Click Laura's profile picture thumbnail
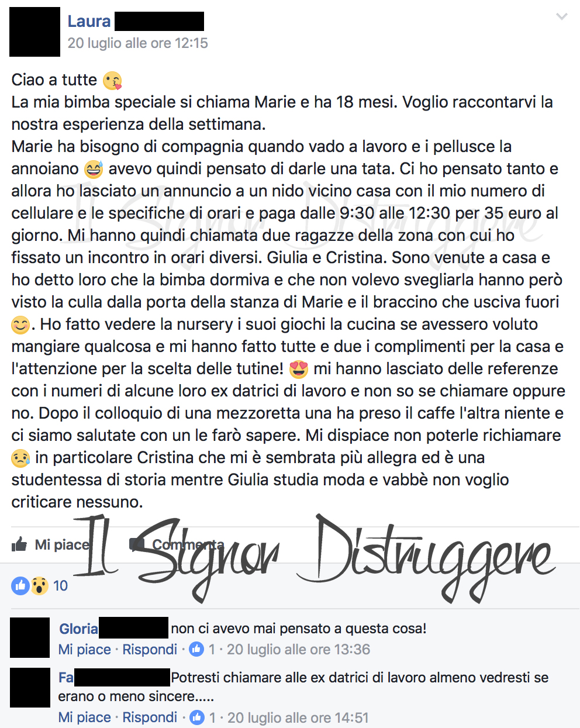The image size is (580, 728). pos(34,32)
